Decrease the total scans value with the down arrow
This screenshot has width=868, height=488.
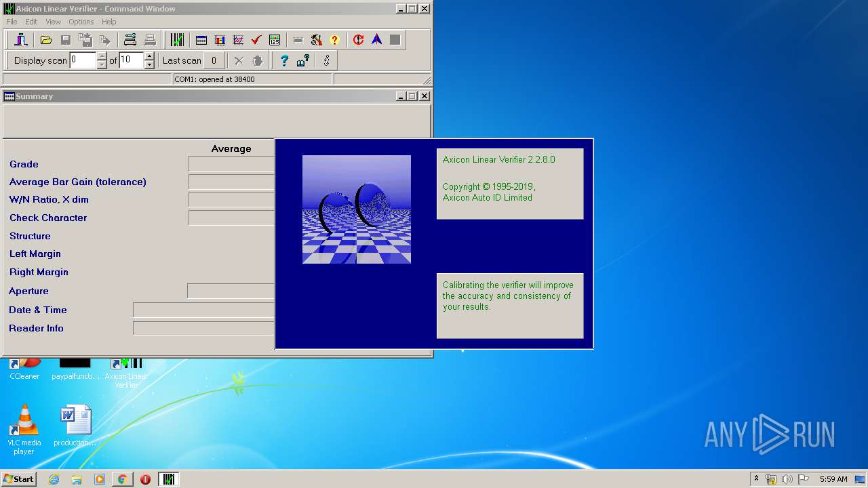[149, 64]
